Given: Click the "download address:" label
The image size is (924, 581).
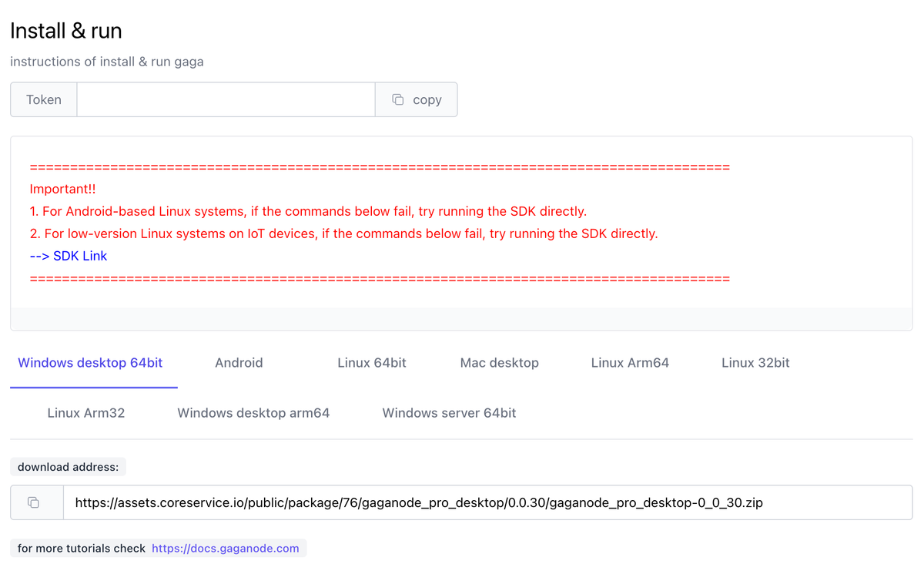Looking at the screenshot, I should (x=69, y=467).
